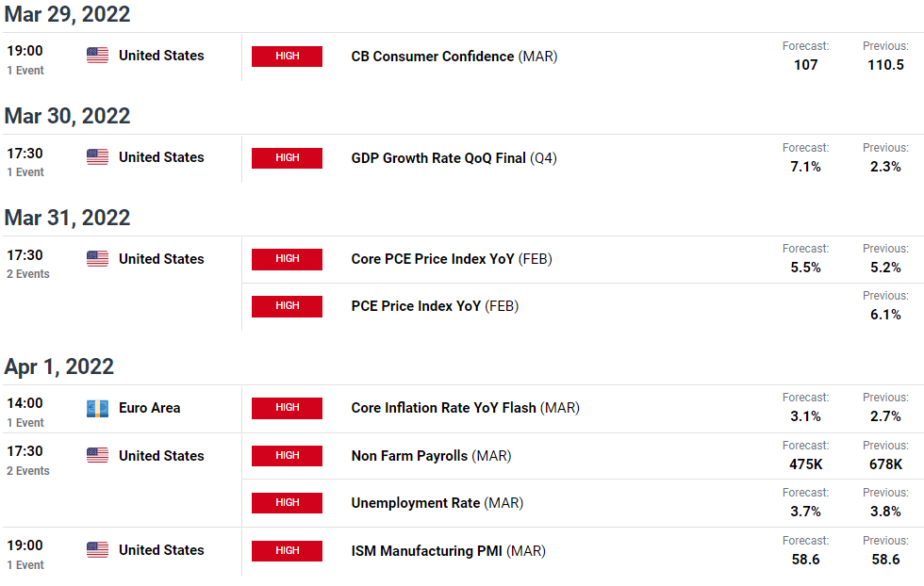The height and width of the screenshot is (586, 924).
Task: Open Core Inflation Rate YoY Flash event
Action: pos(466,408)
